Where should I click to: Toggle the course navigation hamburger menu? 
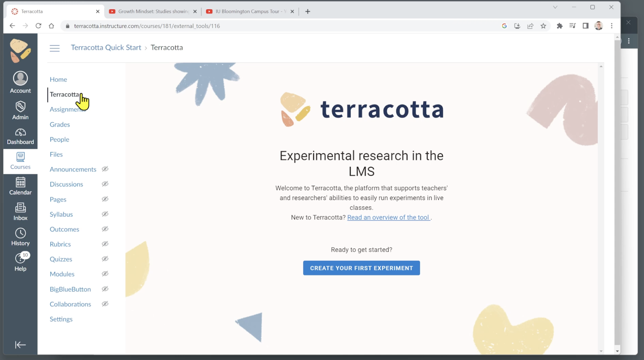(x=55, y=48)
